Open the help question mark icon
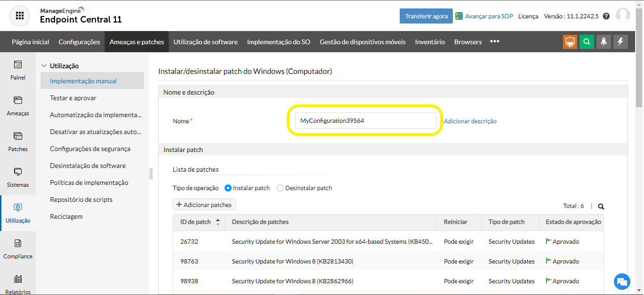This screenshot has width=644, height=295. click(x=606, y=16)
